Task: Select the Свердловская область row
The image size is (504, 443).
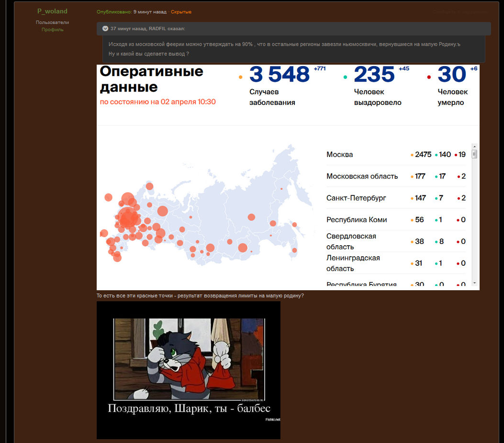Action: [x=396, y=241]
